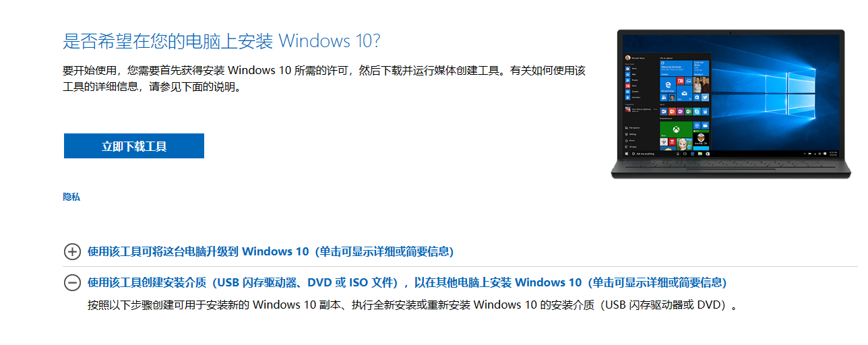Click the 按照以下步骤创建 description text under installation media
Screen dimensions: 868x345
point(412,305)
